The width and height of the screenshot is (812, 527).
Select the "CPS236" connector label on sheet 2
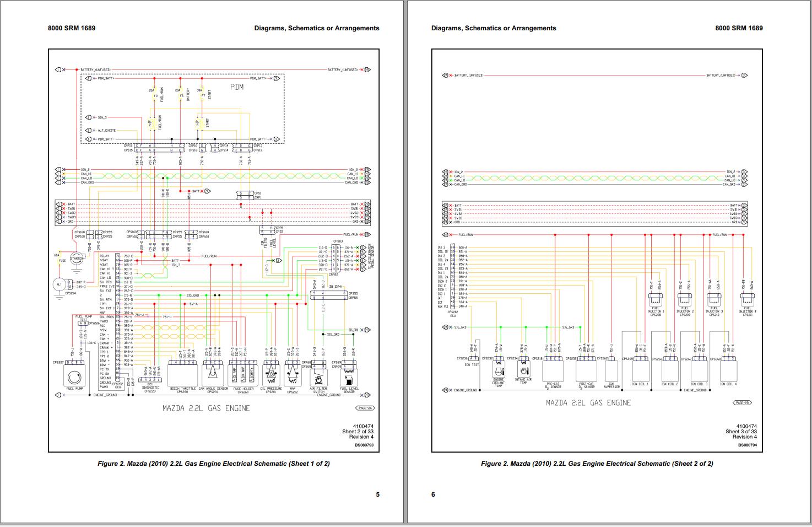pyautogui.click(x=462, y=358)
